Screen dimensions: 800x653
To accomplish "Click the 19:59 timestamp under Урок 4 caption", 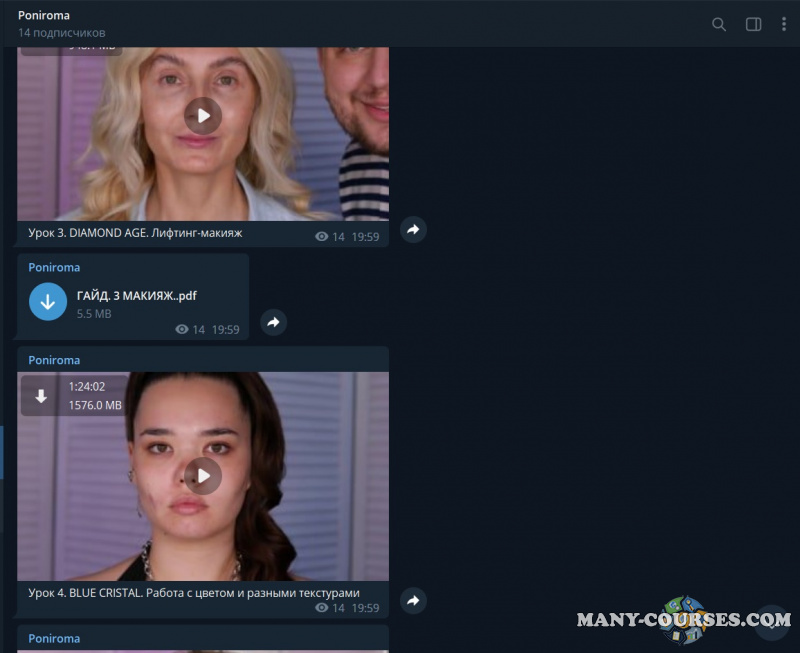I will coord(365,608).
